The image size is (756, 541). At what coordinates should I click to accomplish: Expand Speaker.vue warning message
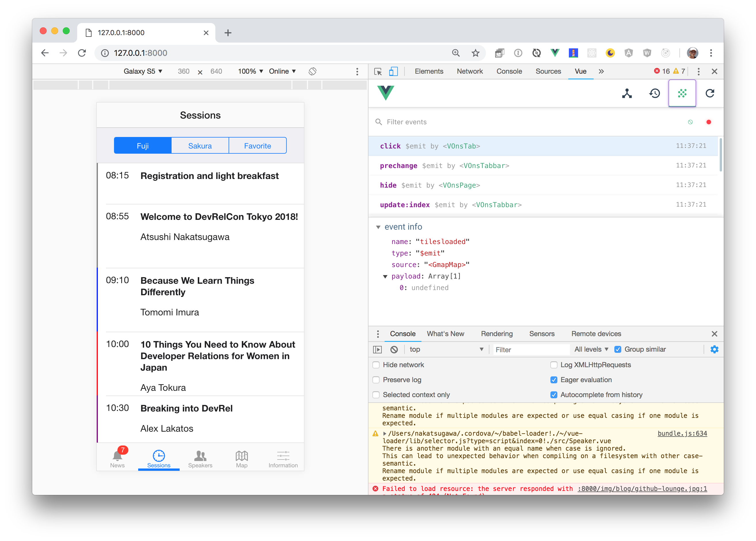(385, 433)
